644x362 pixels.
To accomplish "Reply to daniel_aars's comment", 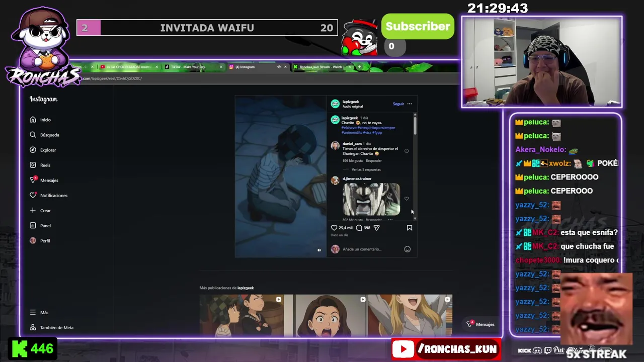I will click(374, 160).
